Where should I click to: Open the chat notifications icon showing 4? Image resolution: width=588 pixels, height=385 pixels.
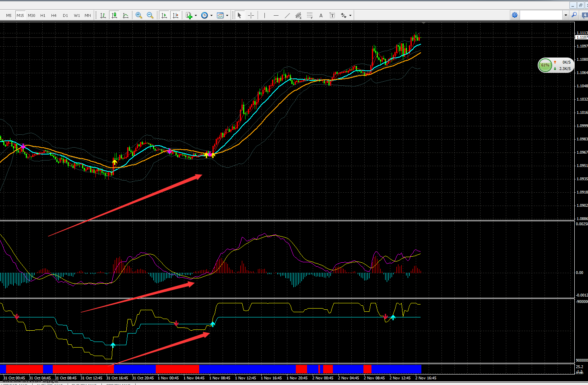[584, 15]
